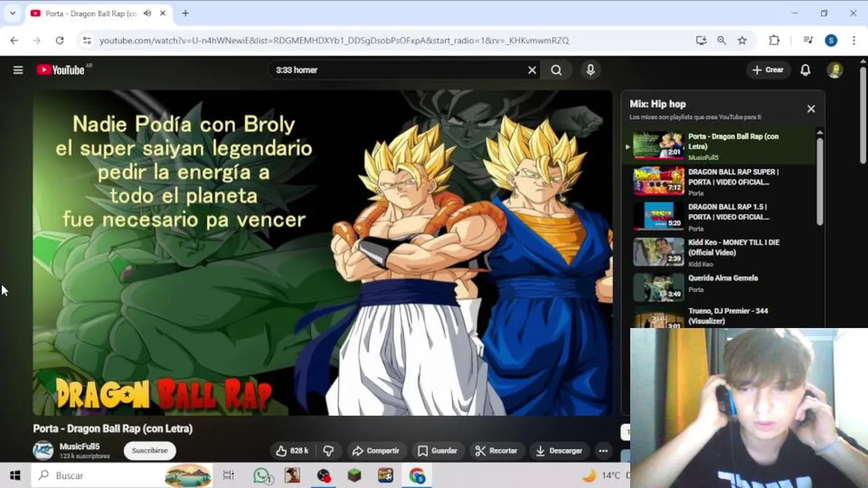The image size is (868, 488).
Task: Open Chrome extensions puzzle icon
Action: [774, 41]
